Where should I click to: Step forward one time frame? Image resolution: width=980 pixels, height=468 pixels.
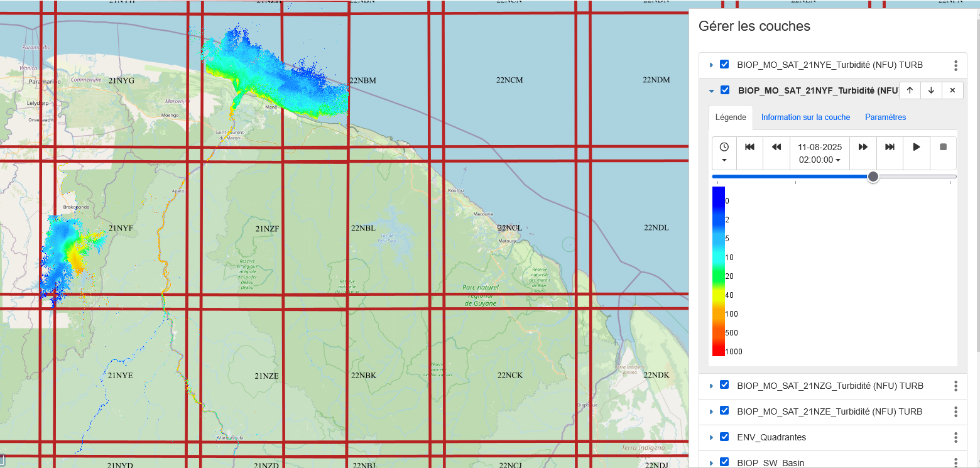click(x=863, y=147)
